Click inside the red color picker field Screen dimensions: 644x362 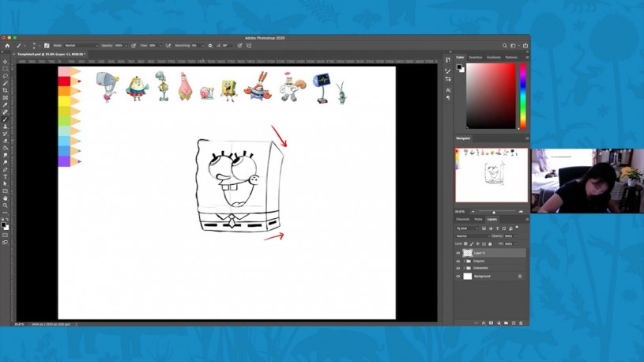[491, 95]
